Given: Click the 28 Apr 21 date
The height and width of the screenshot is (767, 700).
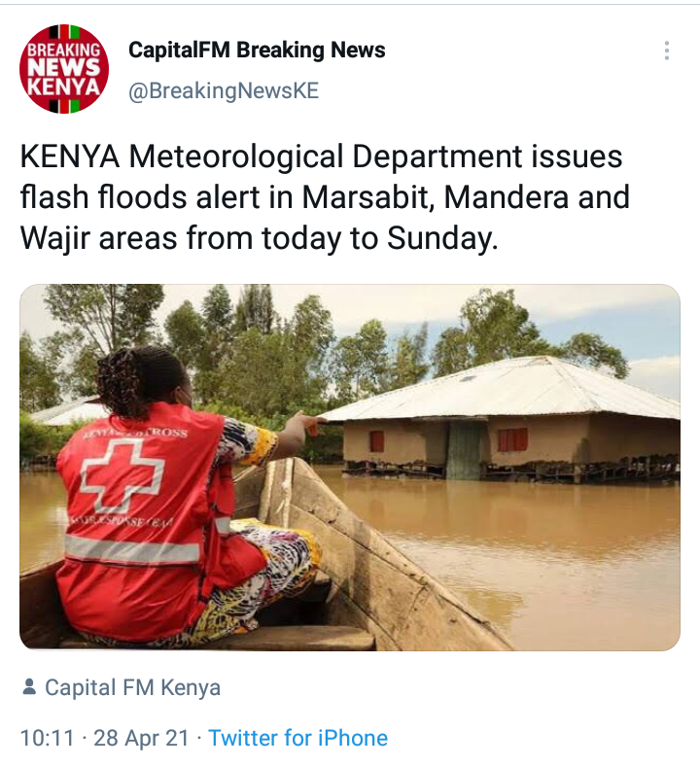Looking at the screenshot, I should click(141, 738).
